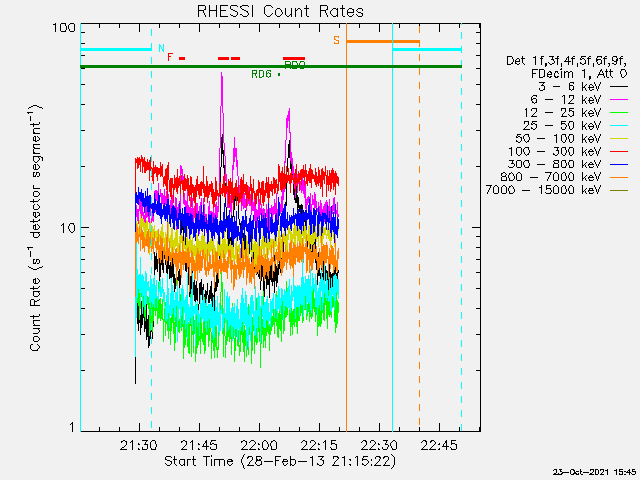Viewport: 640px width, 480px height.
Task: Click the long red flare bar near 22:08
Action: (294, 59)
